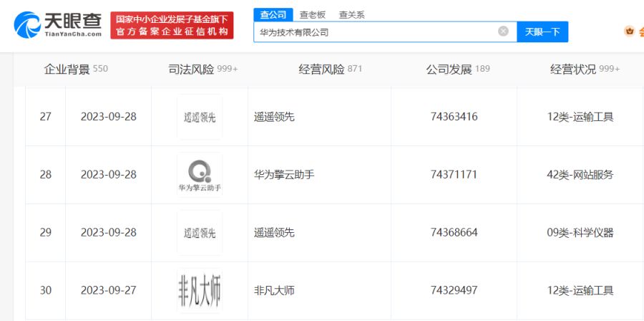Click the 42类-网站服务 category cell

[x=580, y=175]
